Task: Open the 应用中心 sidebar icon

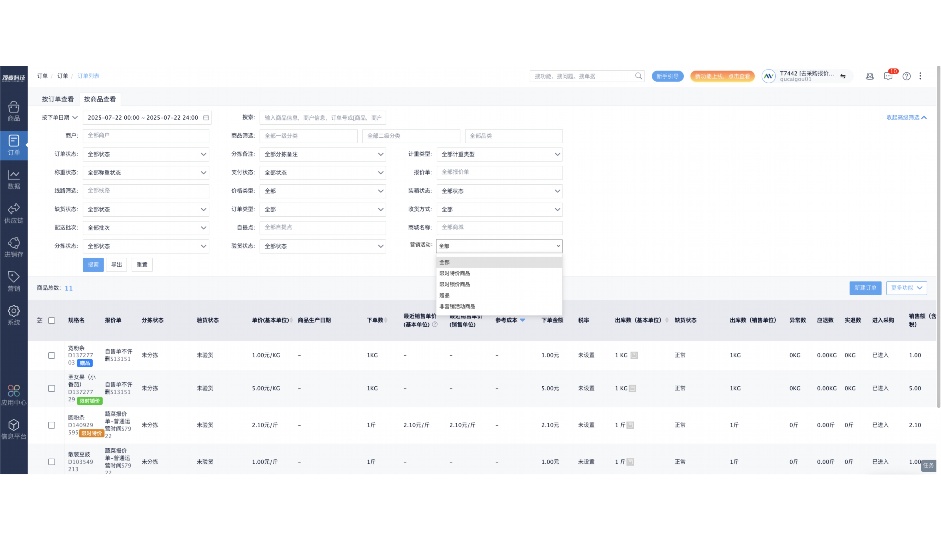Action: pos(14,392)
